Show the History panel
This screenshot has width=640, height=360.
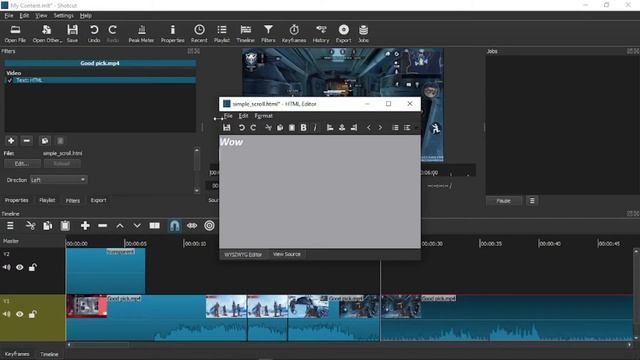click(321, 33)
